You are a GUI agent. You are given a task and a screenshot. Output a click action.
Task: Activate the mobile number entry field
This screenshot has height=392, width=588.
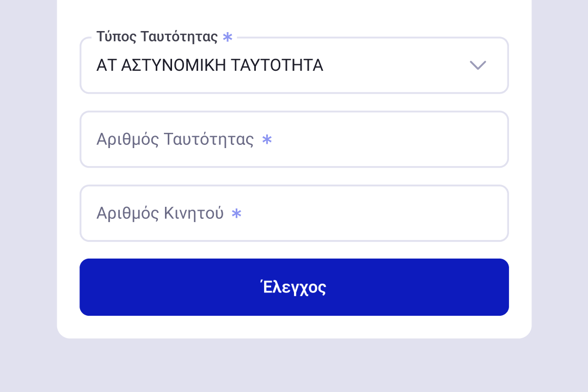(294, 213)
